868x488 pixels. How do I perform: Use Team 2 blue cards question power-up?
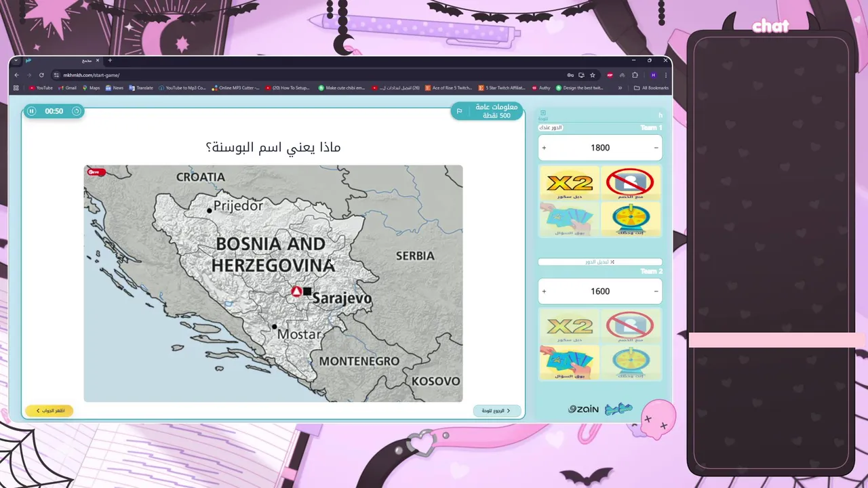coord(570,362)
